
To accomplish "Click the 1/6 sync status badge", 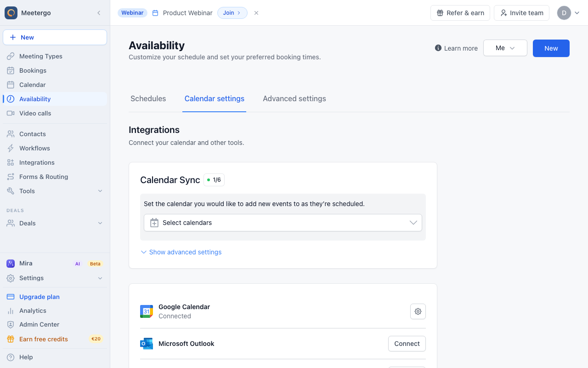I will (x=214, y=180).
